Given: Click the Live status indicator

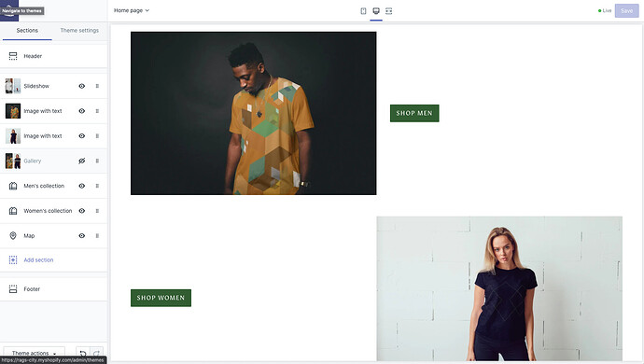Looking at the screenshot, I should tap(605, 10).
